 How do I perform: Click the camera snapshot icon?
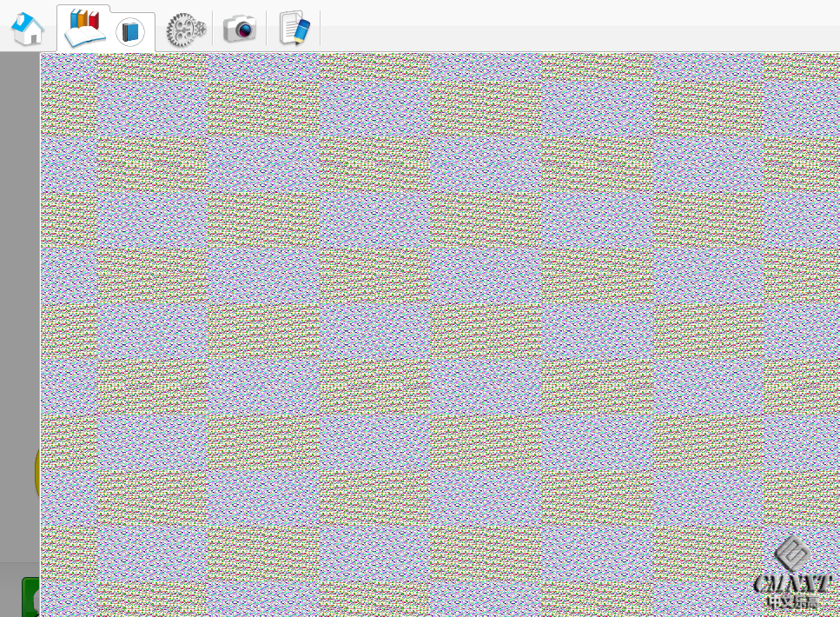[240, 29]
